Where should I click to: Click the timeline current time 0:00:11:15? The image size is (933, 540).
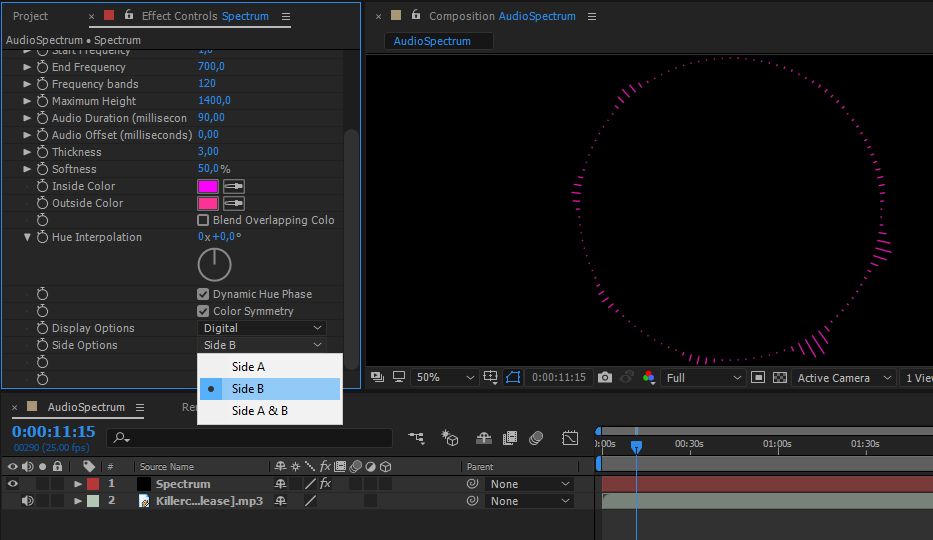[54, 432]
